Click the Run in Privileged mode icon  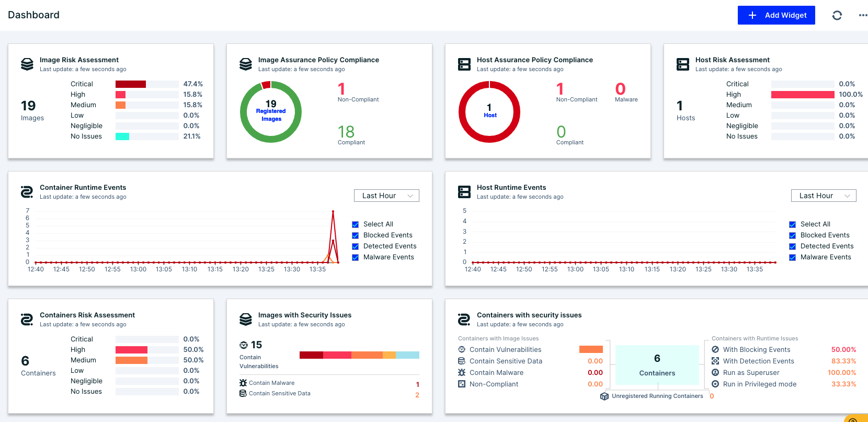715,384
